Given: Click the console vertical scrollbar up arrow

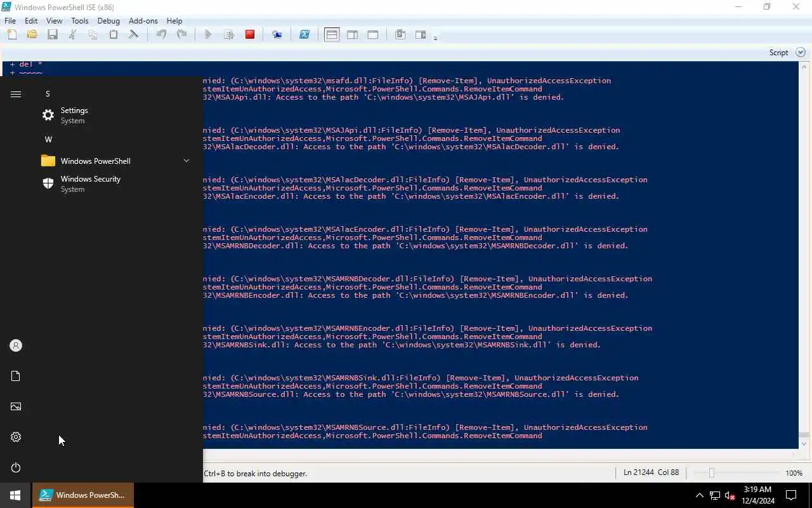Looking at the screenshot, I should pos(804,66).
